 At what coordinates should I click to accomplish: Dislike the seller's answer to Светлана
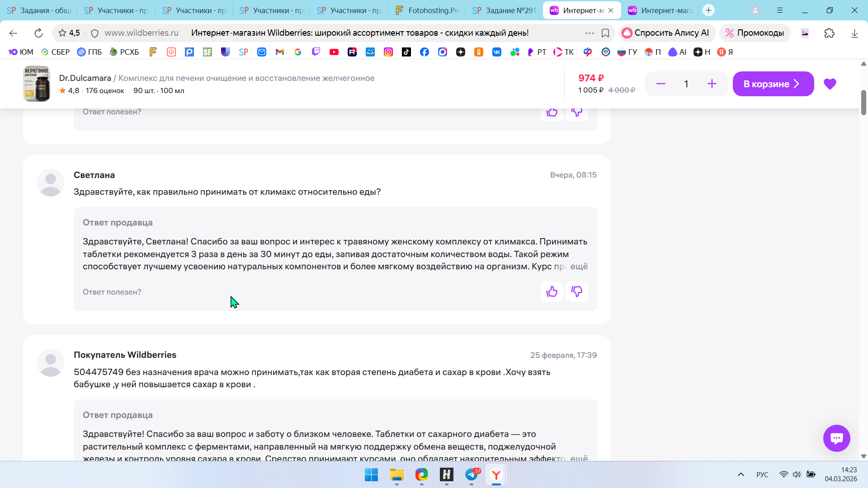point(576,292)
